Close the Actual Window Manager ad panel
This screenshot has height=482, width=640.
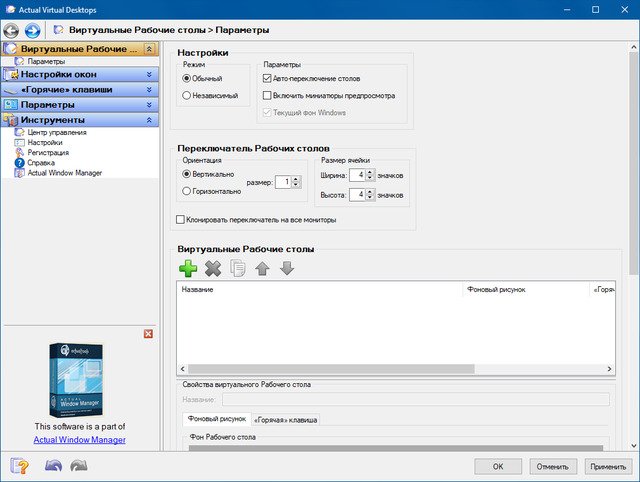coord(148,333)
